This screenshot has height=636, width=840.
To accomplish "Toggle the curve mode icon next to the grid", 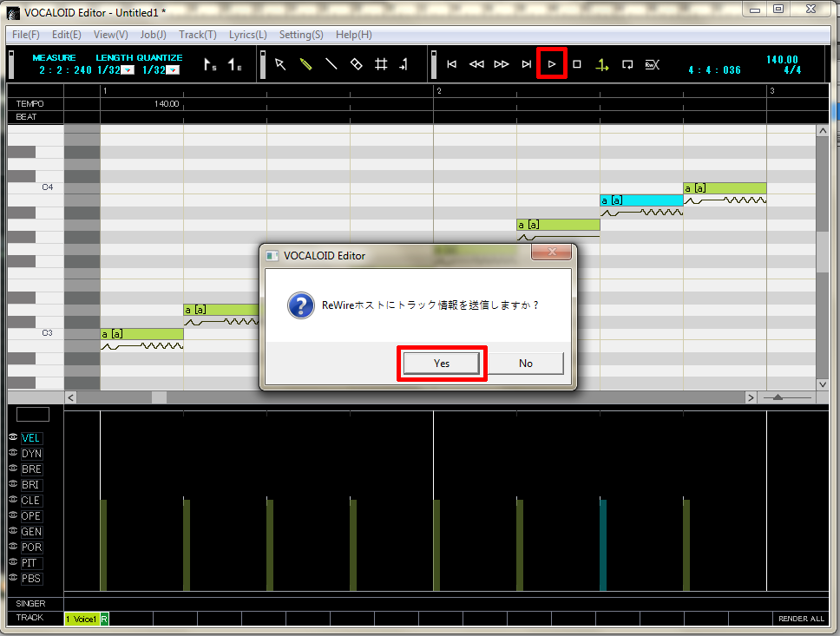I will 404,64.
